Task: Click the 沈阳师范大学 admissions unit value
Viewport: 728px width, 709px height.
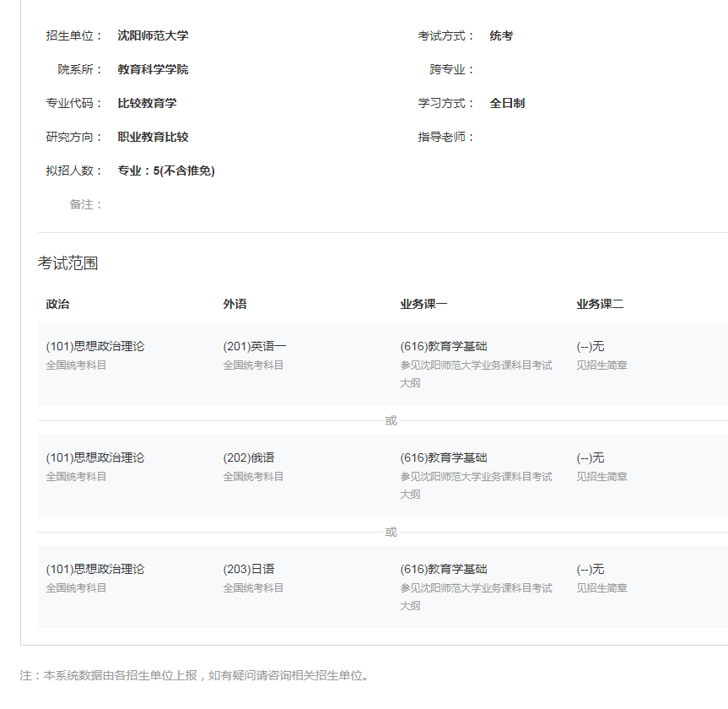Action: click(153, 35)
